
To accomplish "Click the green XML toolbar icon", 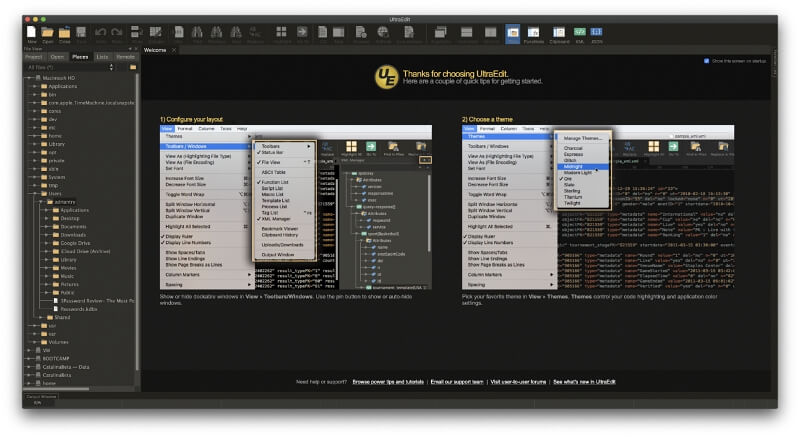I will pos(580,32).
